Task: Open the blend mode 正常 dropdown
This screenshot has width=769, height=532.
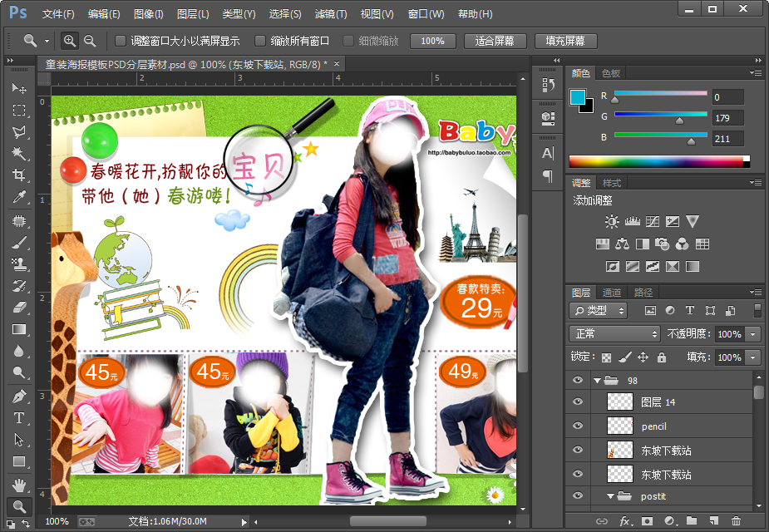Action: coord(614,334)
